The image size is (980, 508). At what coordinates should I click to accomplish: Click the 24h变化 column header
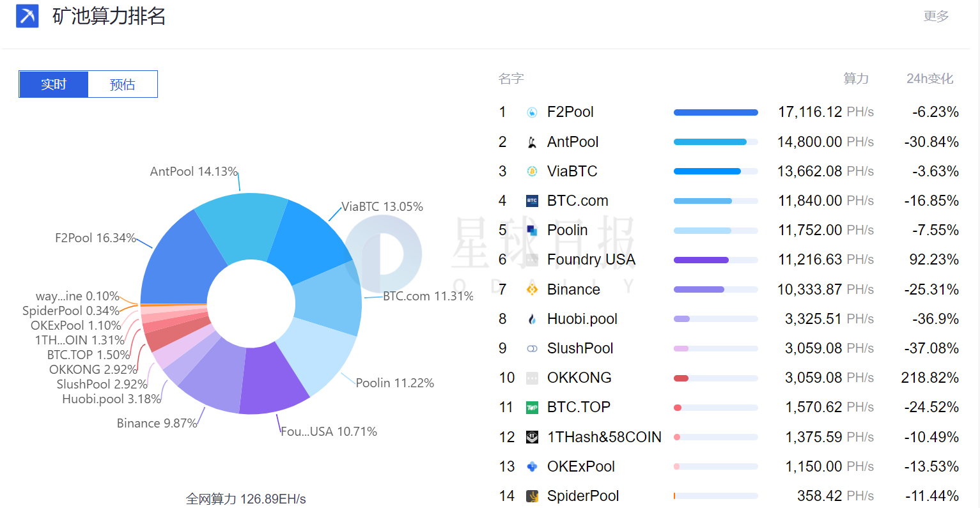[x=930, y=79]
